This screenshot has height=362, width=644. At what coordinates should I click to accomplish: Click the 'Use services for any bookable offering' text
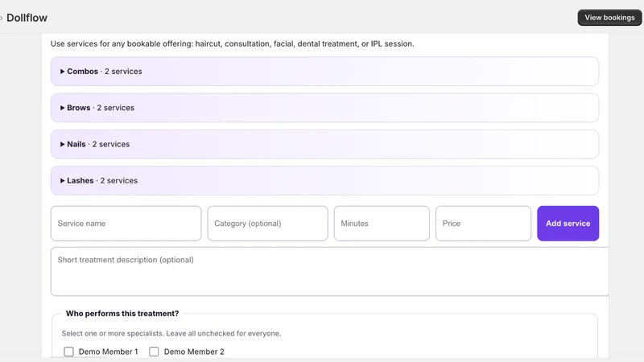[x=232, y=44]
